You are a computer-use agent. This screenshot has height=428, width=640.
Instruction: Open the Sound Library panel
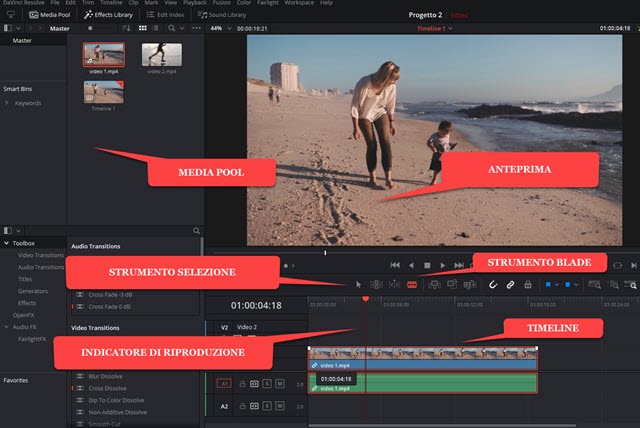pos(222,15)
